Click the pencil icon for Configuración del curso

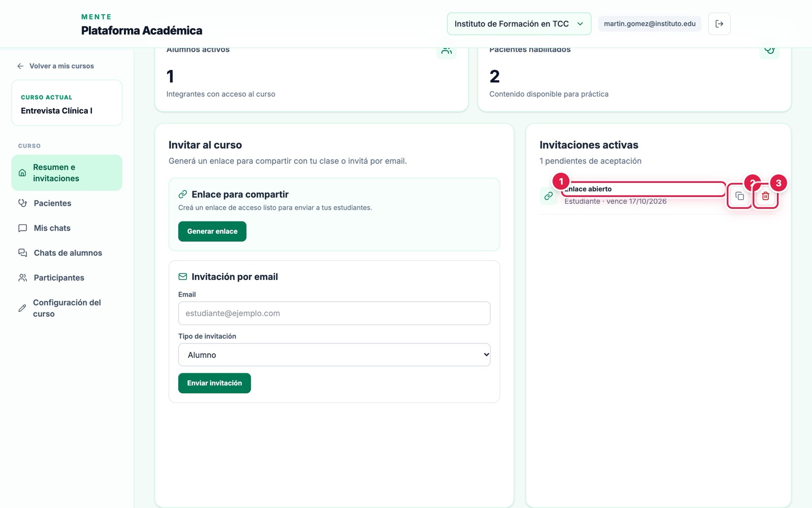tap(22, 308)
